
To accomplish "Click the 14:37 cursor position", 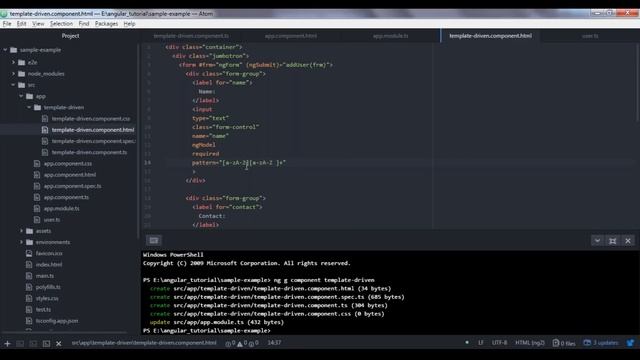I will [274, 343].
